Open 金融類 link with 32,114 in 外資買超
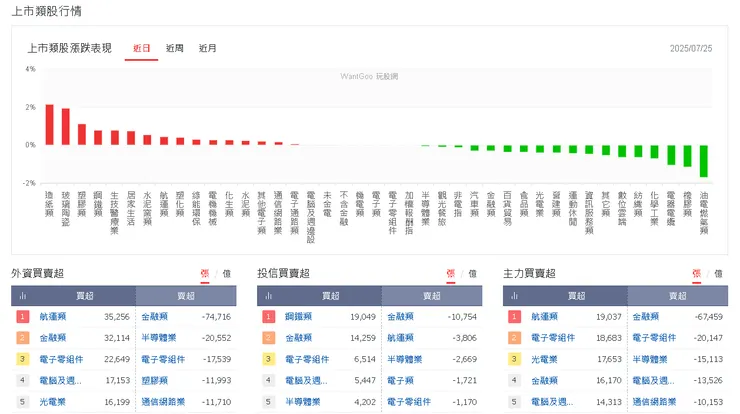Screen dimensions: 740x414 coord(53,338)
